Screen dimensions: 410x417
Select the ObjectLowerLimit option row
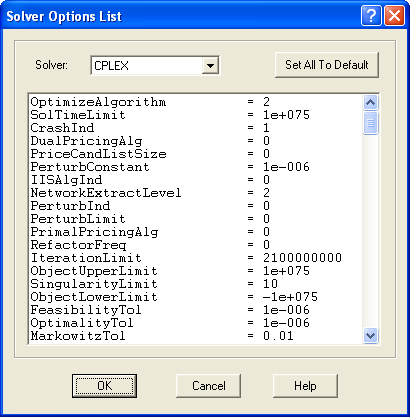pyautogui.click(x=196, y=297)
